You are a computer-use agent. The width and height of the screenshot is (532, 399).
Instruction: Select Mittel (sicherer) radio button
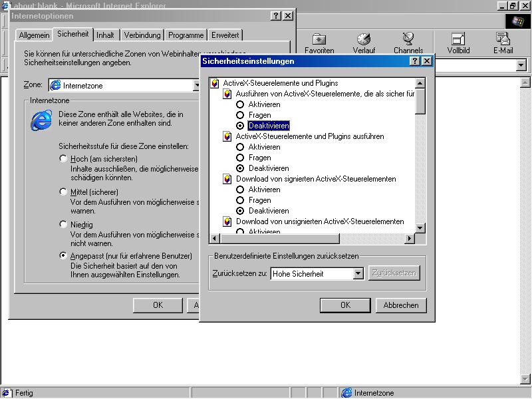point(64,192)
